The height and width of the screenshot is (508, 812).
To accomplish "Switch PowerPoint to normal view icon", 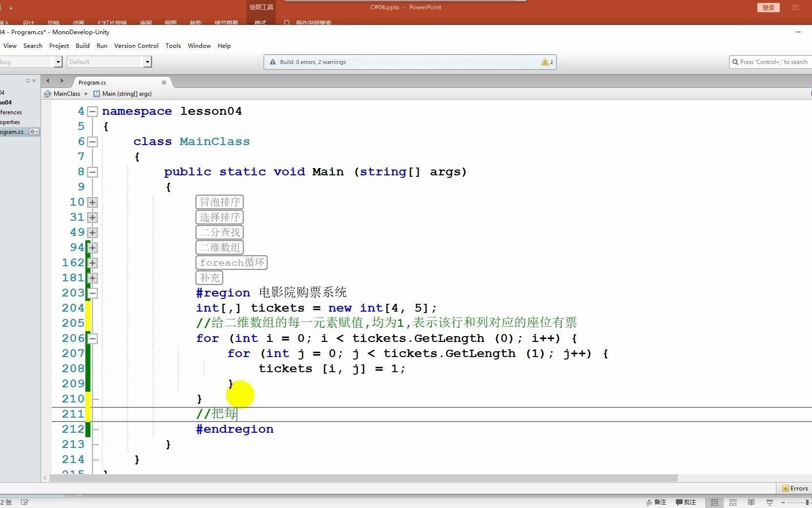I will pos(714,502).
